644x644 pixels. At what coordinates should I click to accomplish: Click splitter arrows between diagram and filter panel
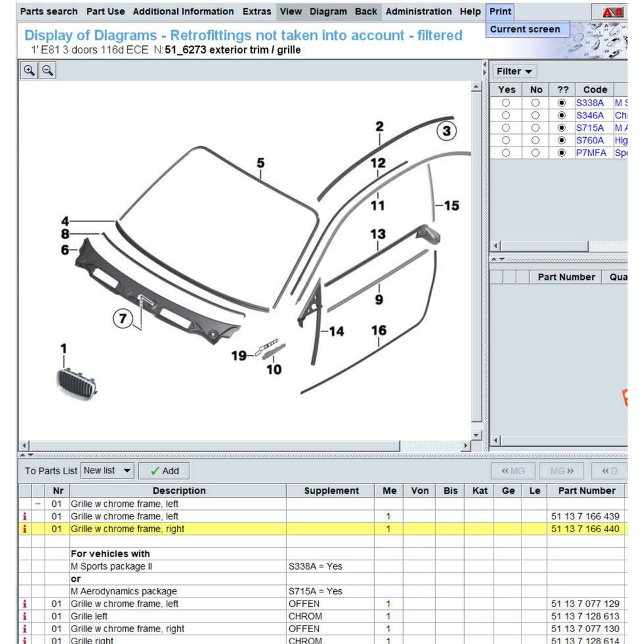point(485,69)
